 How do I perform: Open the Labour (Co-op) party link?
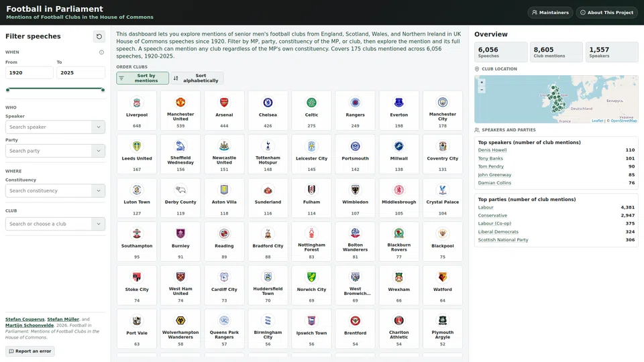point(494,223)
